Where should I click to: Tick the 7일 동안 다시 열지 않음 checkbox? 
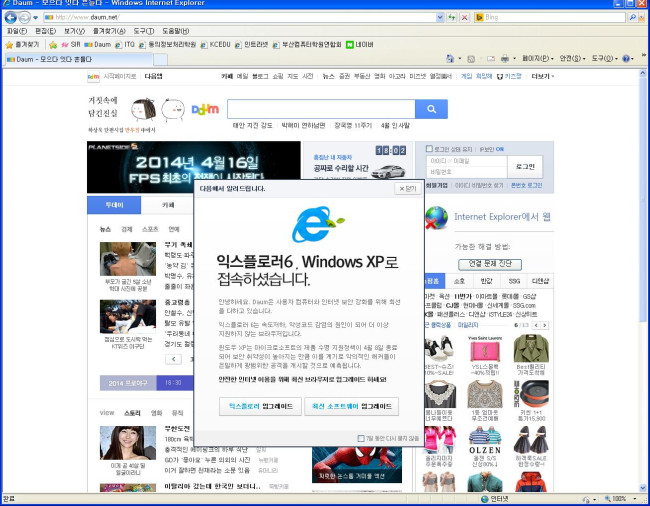pos(361,438)
